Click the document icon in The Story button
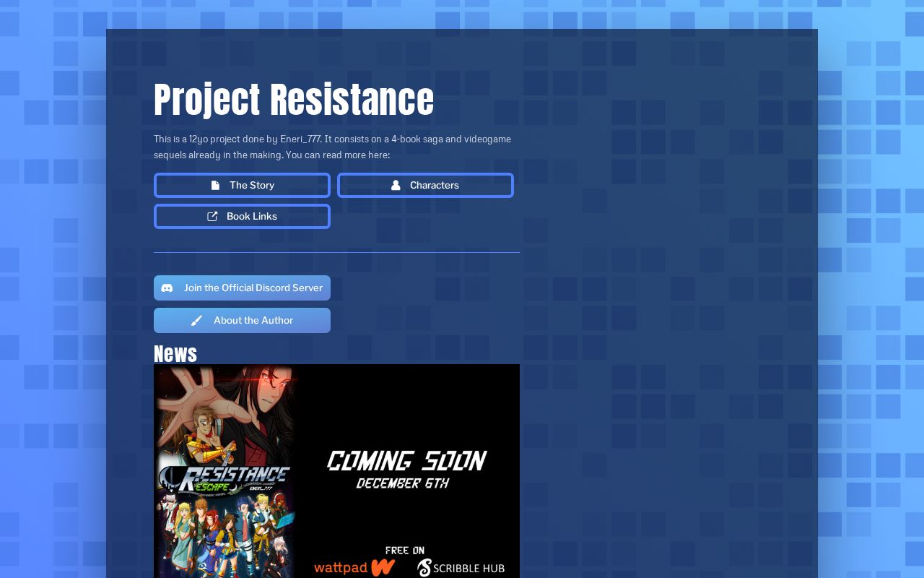Viewport: 924px width, 578px height. click(x=215, y=186)
